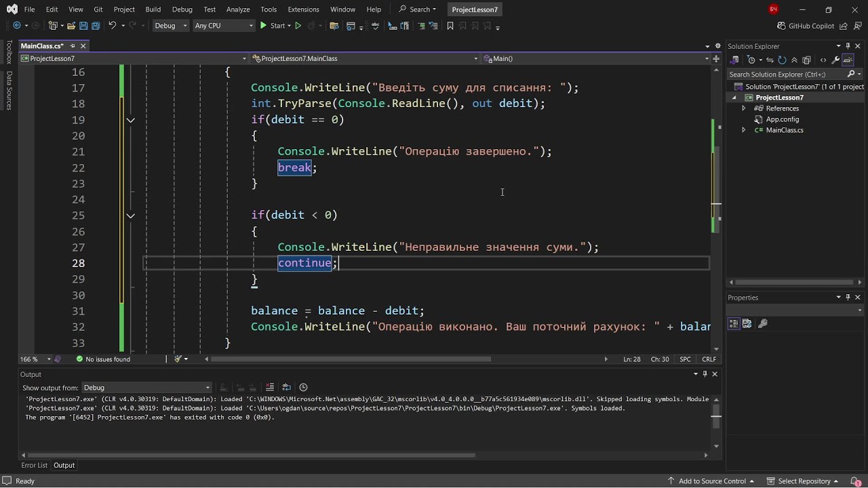Collapse All in Solution Explorer
This screenshot has height=488, width=868.
click(x=794, y=60)
